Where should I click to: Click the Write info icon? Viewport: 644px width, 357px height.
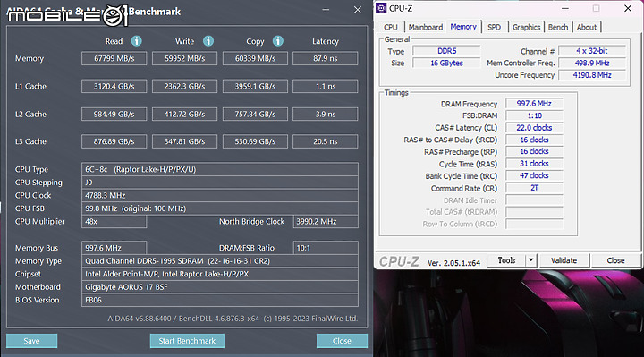208,41
